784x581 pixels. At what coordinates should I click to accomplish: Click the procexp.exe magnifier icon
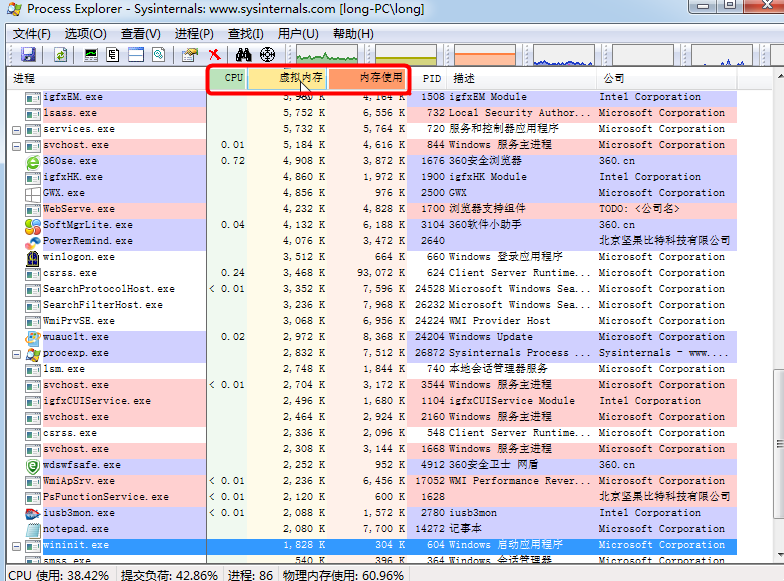[33, 354]
